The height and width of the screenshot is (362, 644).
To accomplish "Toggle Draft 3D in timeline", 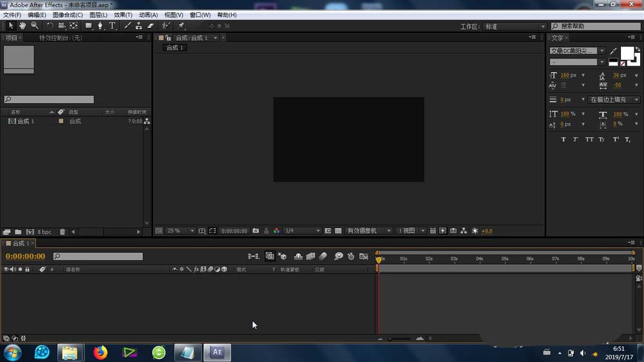I will coord(282,256).
